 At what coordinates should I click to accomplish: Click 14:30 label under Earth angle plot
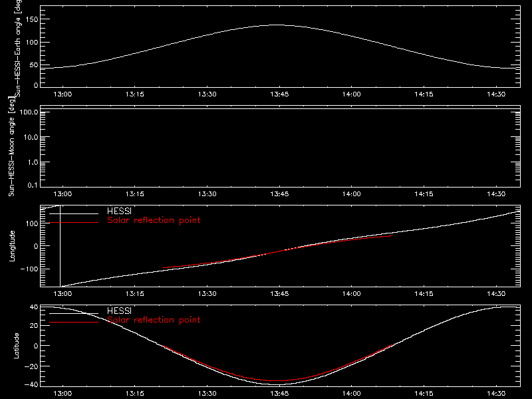tap(495, 94)
